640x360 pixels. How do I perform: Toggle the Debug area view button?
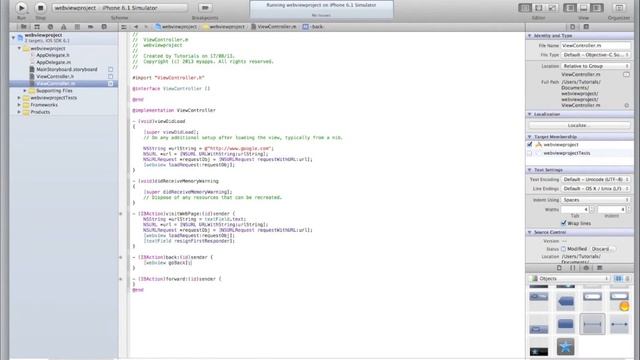[583, 8]
